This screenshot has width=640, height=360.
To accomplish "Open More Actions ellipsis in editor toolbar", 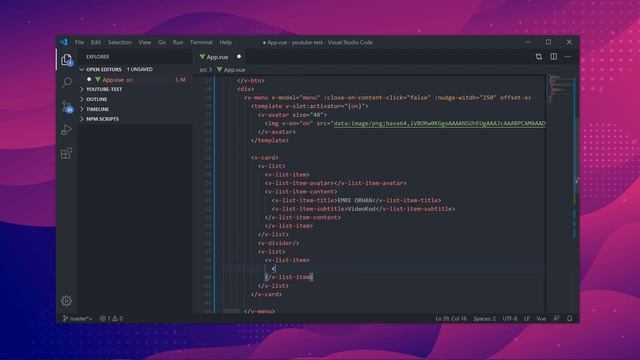I will coord(568,57).
